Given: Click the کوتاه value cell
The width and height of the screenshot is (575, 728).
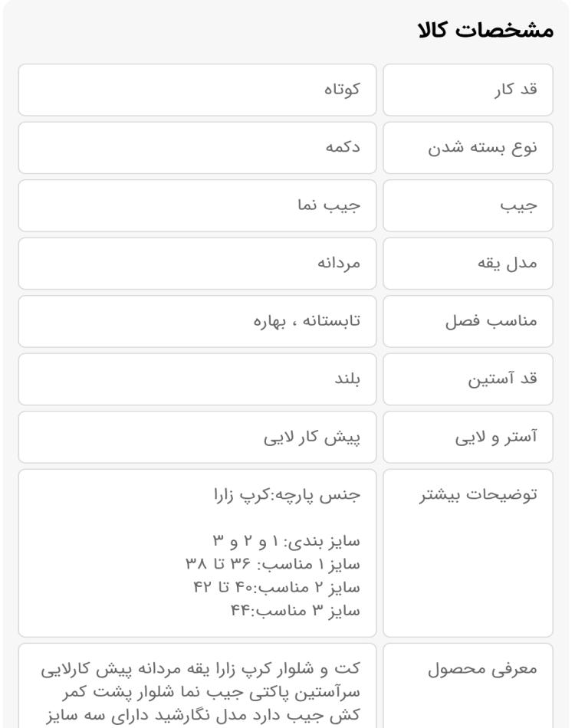Looking at the screenshot, I should pos(197,90).
